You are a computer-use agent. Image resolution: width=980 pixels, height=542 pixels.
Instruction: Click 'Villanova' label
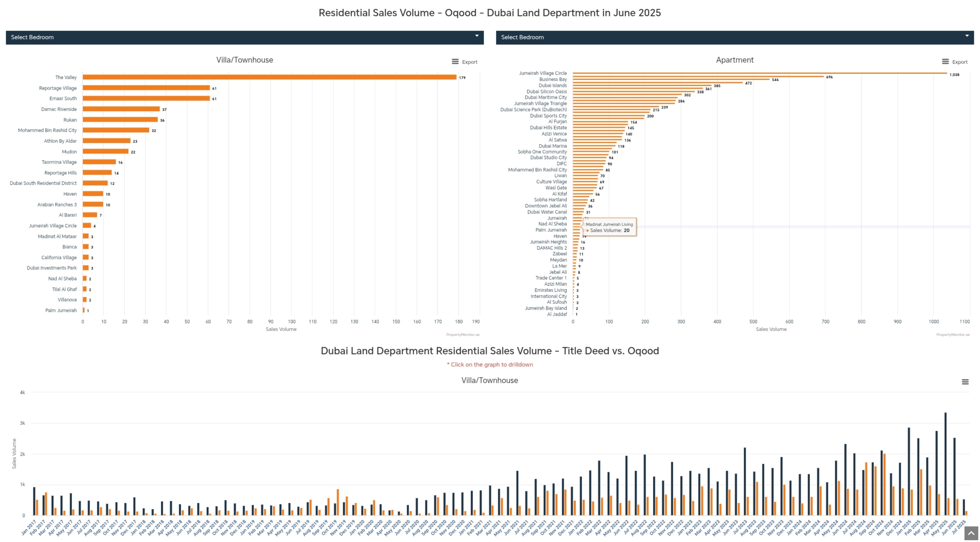pyautogui.click(x=67, y=300)
